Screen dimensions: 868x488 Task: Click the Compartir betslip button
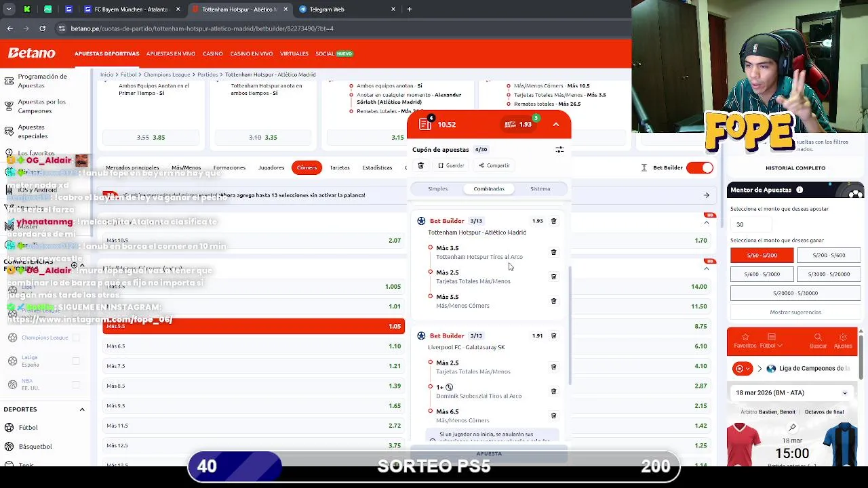494,165
